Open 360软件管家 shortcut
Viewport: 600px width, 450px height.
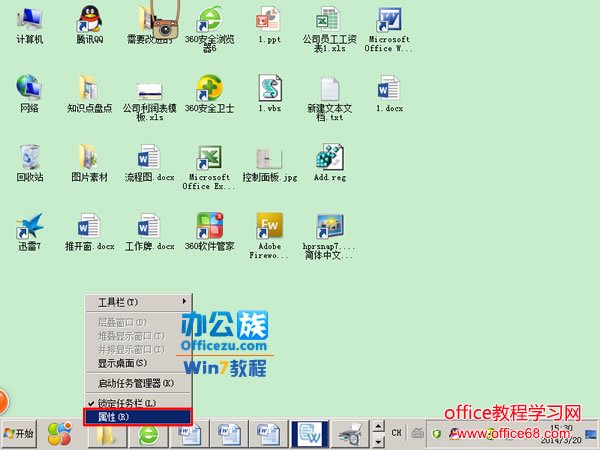(209, 232)
